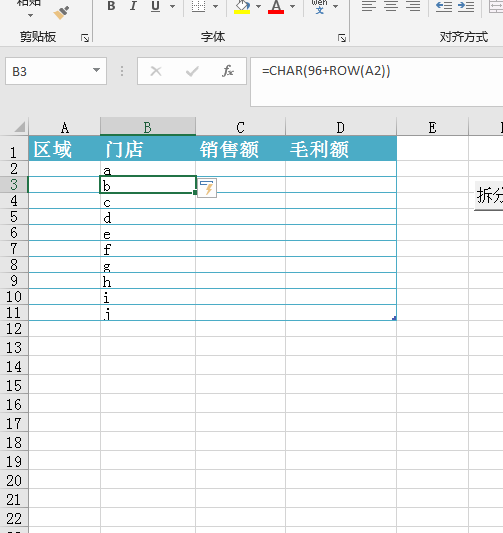Open font settings dialog launcher
This screenshot has width=503, height=533.
click(x=342, y=38)
